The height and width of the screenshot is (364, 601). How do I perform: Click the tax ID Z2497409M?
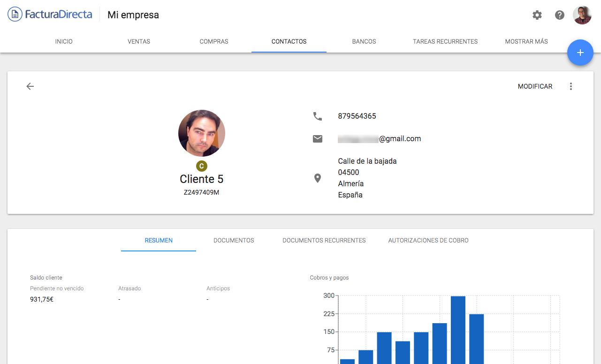pyautogui.click(x=202, y=192)
